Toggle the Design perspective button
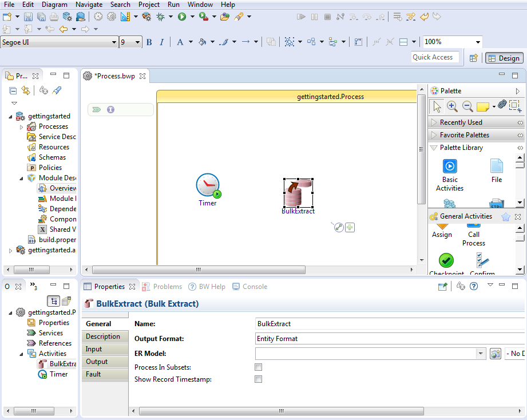 coord(504,58)
